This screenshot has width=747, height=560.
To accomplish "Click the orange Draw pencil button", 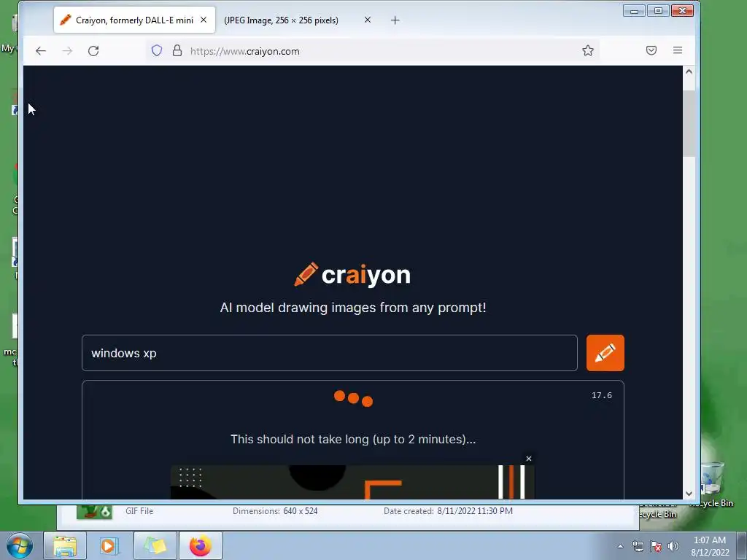I will tap(605, 353).
